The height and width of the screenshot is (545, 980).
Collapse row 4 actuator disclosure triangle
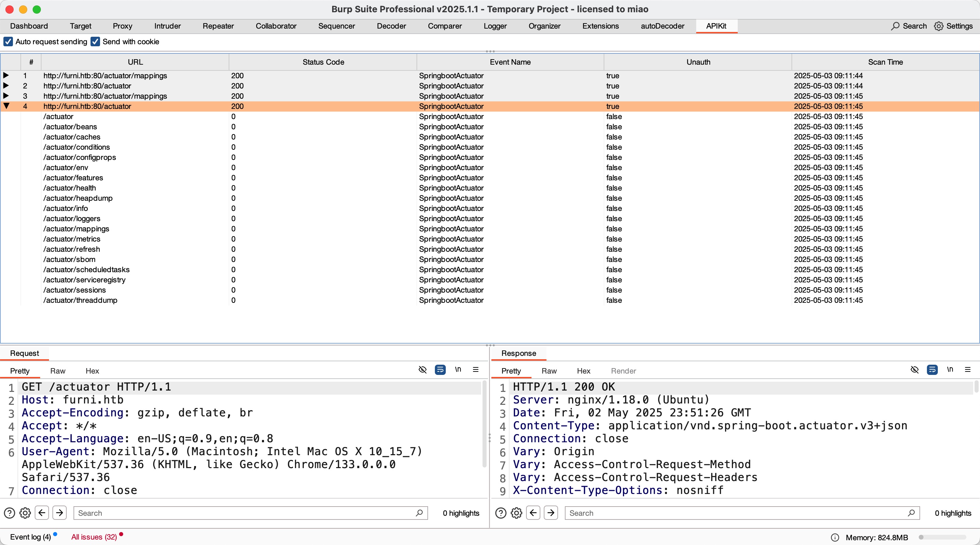(x=6, y=106)
